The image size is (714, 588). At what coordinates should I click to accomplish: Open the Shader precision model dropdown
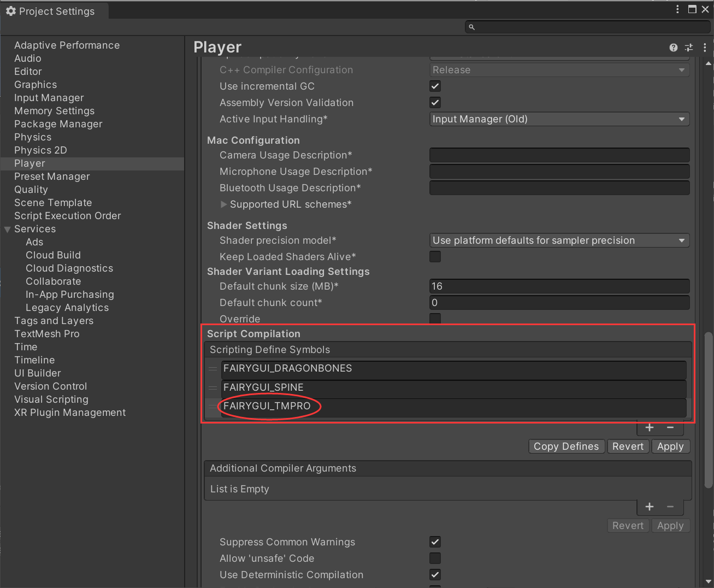tap(559, 240)
